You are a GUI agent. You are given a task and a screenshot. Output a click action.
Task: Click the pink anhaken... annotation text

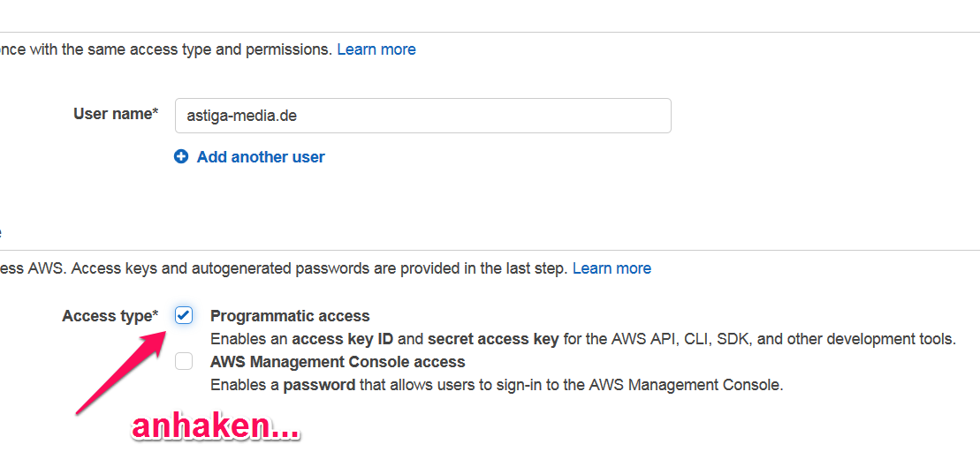(x=216, y=428)
